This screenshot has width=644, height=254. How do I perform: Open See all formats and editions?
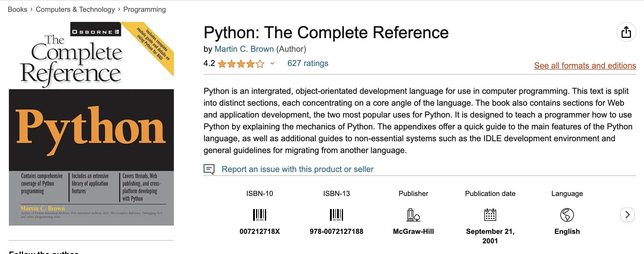585,65
